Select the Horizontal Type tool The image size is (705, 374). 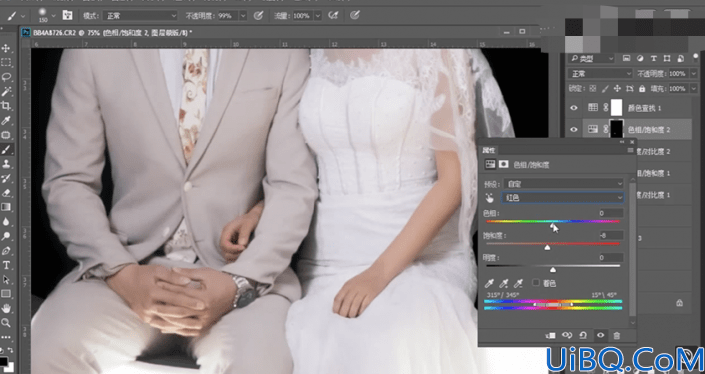pyautogui.click(x=6, y=265)
